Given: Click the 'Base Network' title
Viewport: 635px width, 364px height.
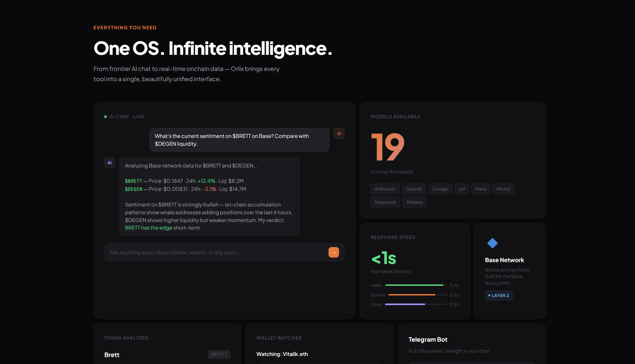Looking at the screenshot, I should click(505, 260).
